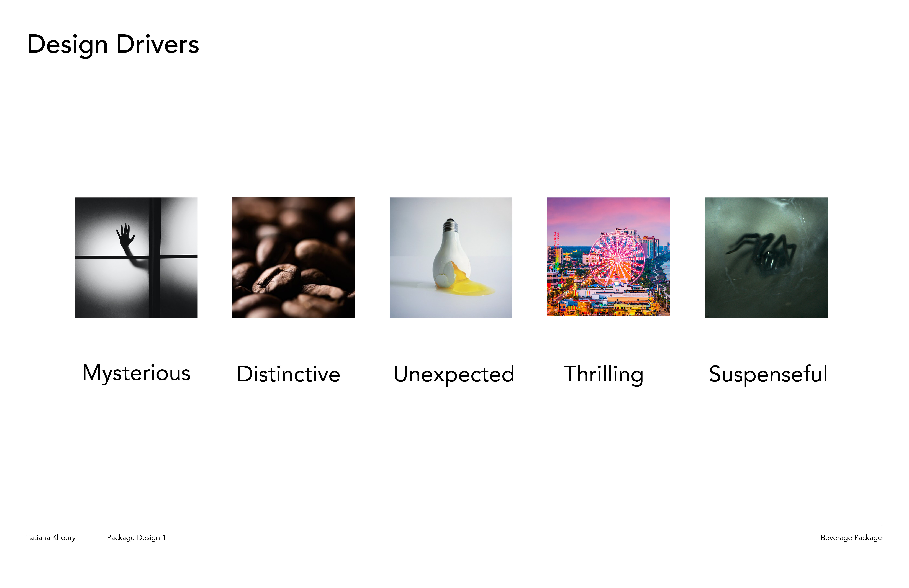Click the "Design Drivers" slide title
The height and width of the screenshot is (588, 909).
coord(113,45)
